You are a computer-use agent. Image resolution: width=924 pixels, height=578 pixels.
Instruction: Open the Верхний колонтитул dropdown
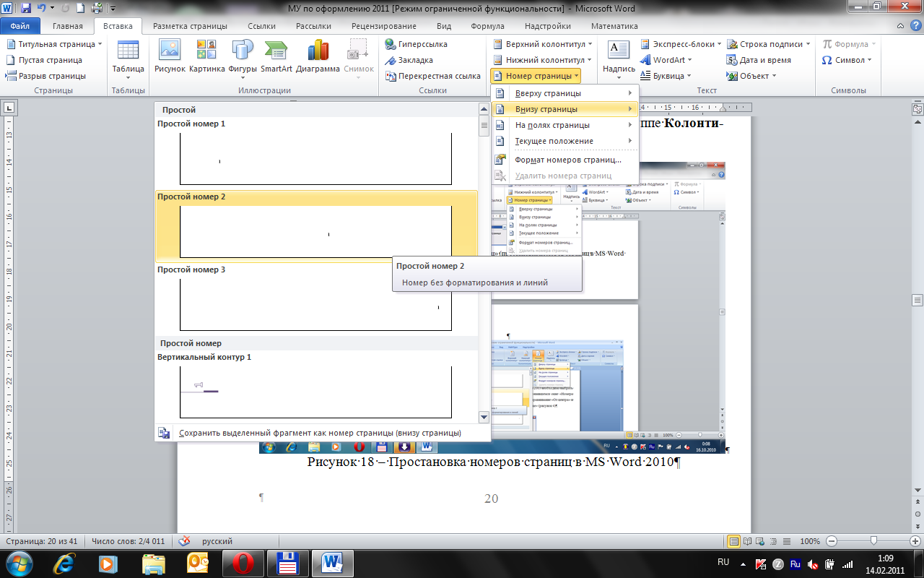pos(589,44)
